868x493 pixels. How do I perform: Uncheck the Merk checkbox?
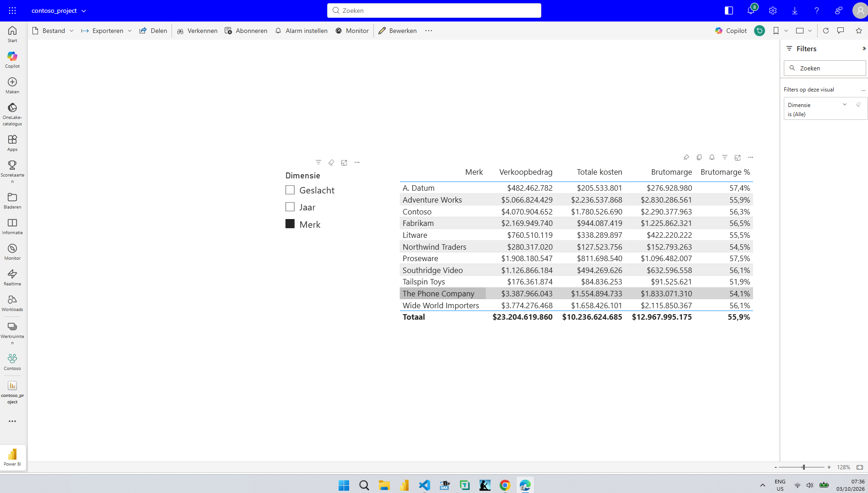(290, 224)
